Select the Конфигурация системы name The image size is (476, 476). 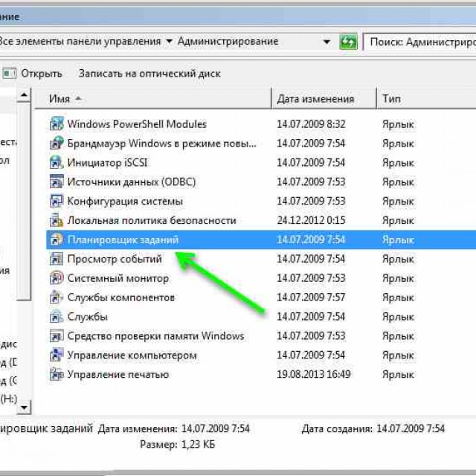(x=125, y=202)
